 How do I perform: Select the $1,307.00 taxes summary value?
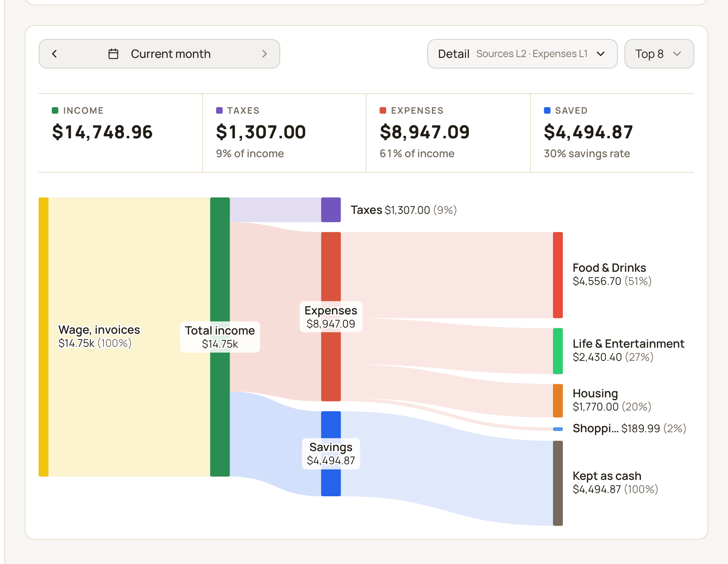click(261, 132)
